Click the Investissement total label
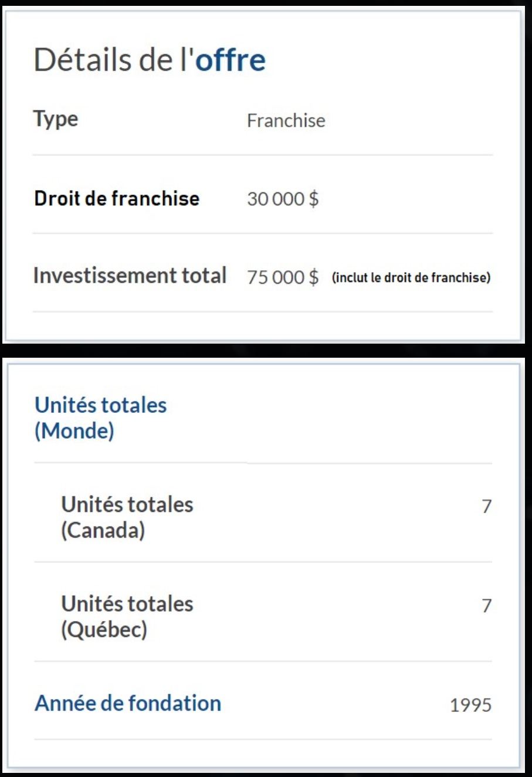Screen dimensions: 532x777 (x=130, y=276)
